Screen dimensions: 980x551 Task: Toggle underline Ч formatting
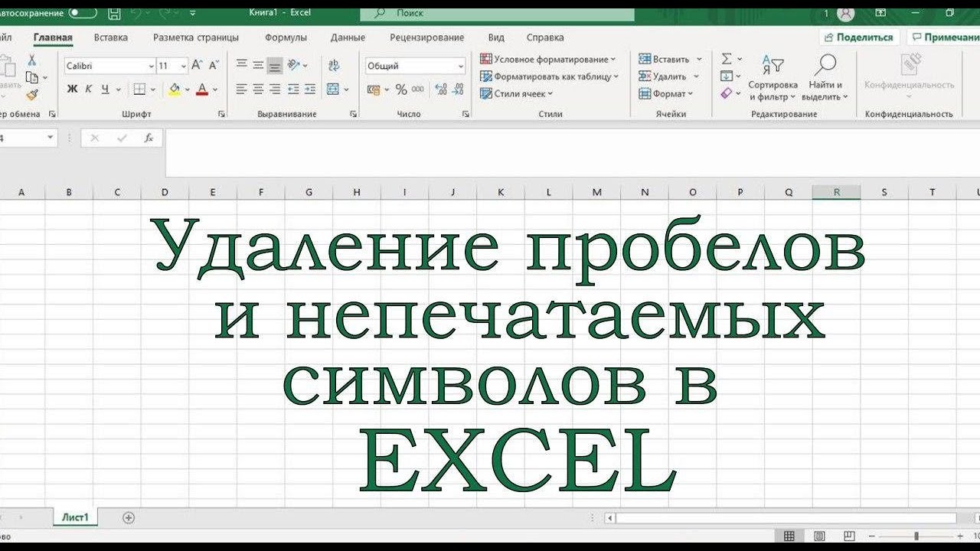coord(105,90)
